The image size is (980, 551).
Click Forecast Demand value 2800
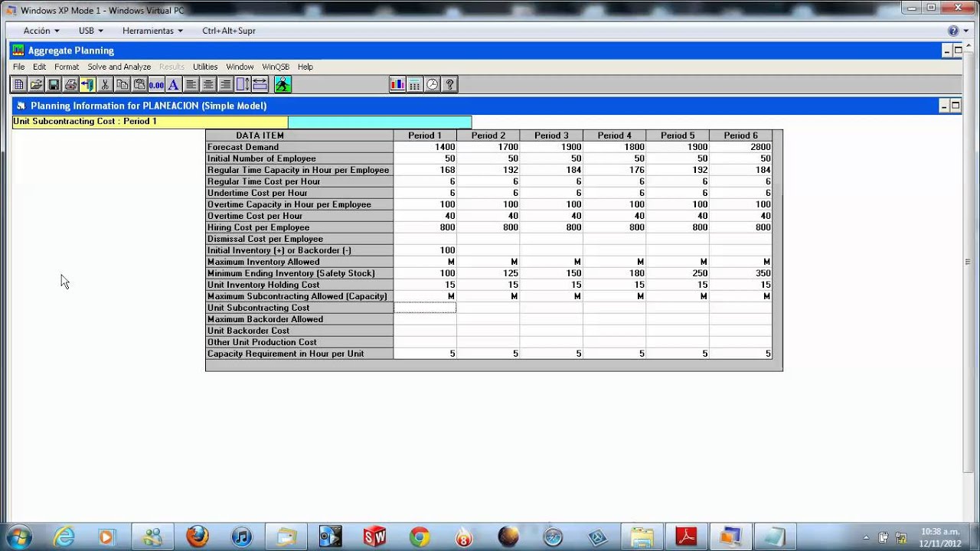pos(740,147)
